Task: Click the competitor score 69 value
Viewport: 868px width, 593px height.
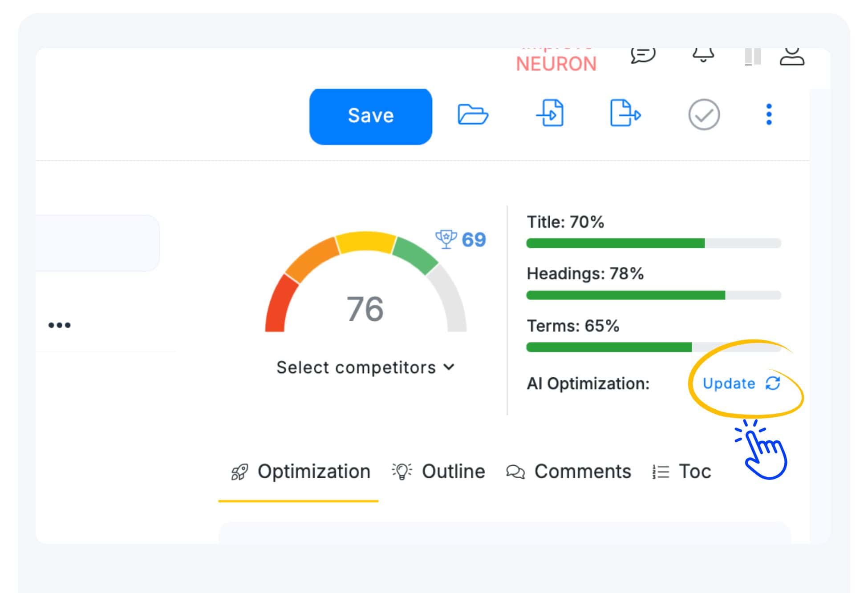Action: click(474, 240)
